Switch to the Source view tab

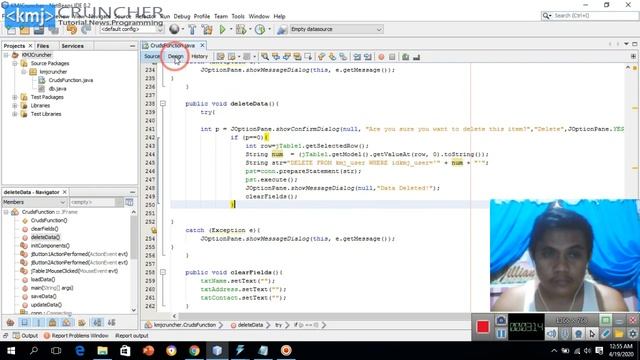[x=151, y=56]
